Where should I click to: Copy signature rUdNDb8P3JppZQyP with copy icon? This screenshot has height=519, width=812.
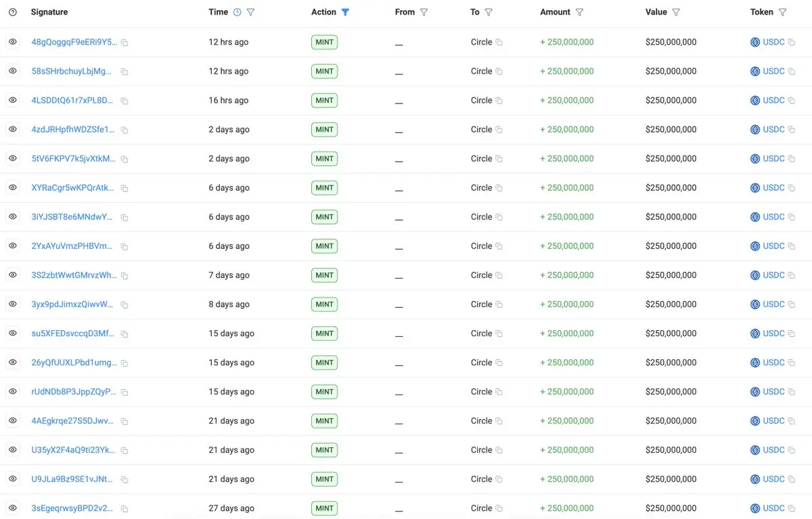pos(125,392)
